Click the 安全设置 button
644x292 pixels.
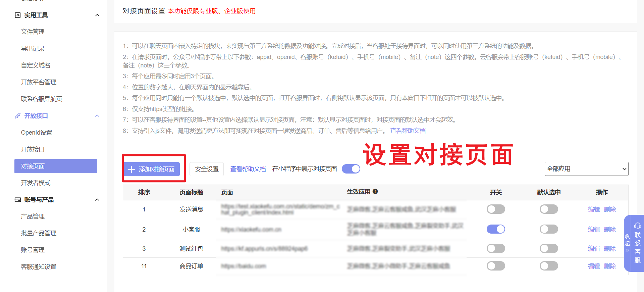[207, 169]
